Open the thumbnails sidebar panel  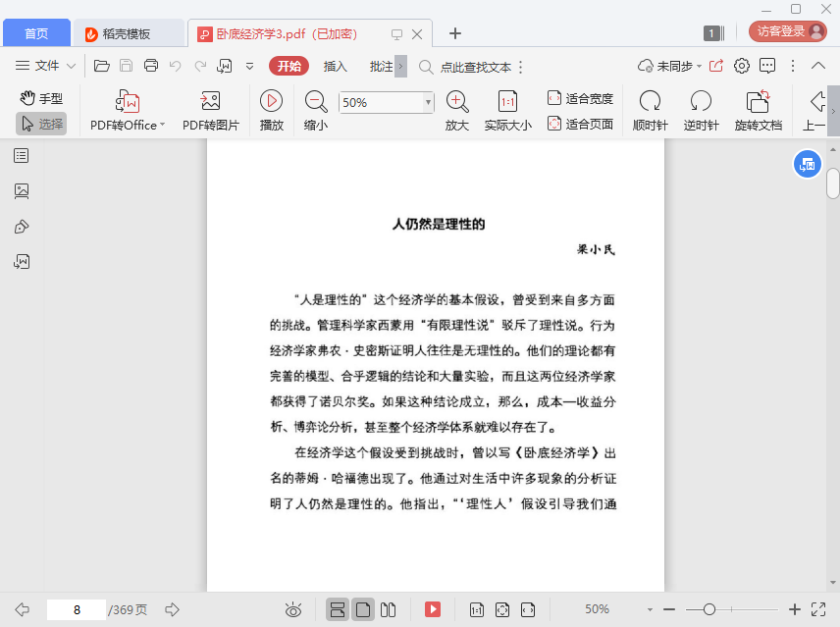tap(22, 191)
